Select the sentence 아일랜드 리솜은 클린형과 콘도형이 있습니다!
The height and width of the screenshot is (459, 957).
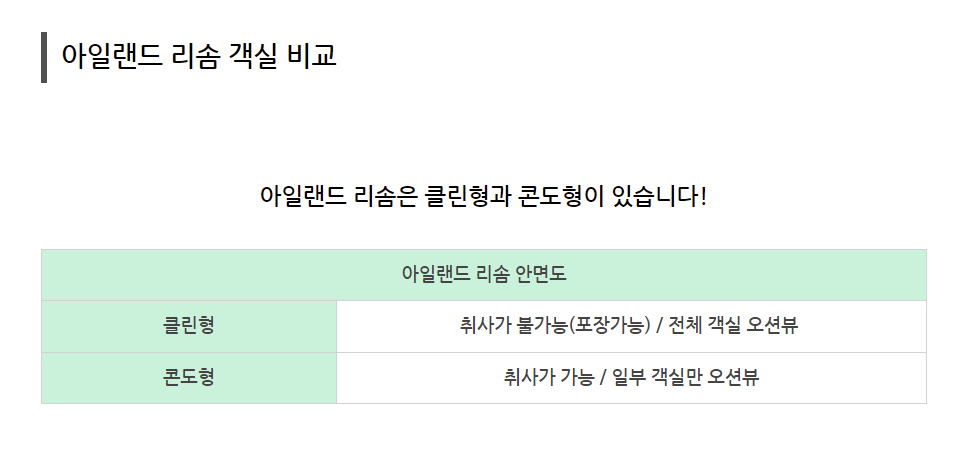click(483, 197)
